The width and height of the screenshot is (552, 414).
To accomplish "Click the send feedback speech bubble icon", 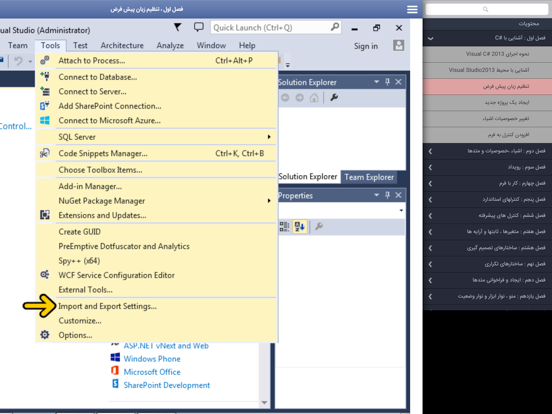I will (x=199, y=27).
